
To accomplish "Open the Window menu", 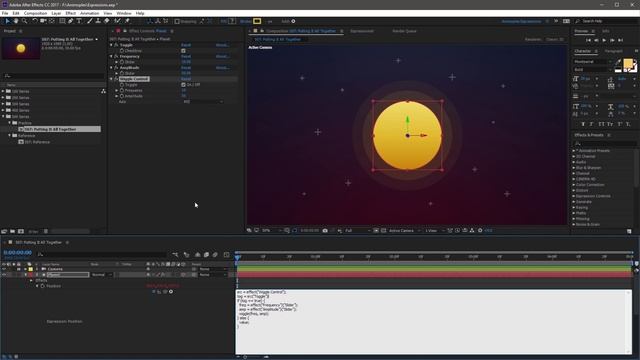I will coord(124,13).
